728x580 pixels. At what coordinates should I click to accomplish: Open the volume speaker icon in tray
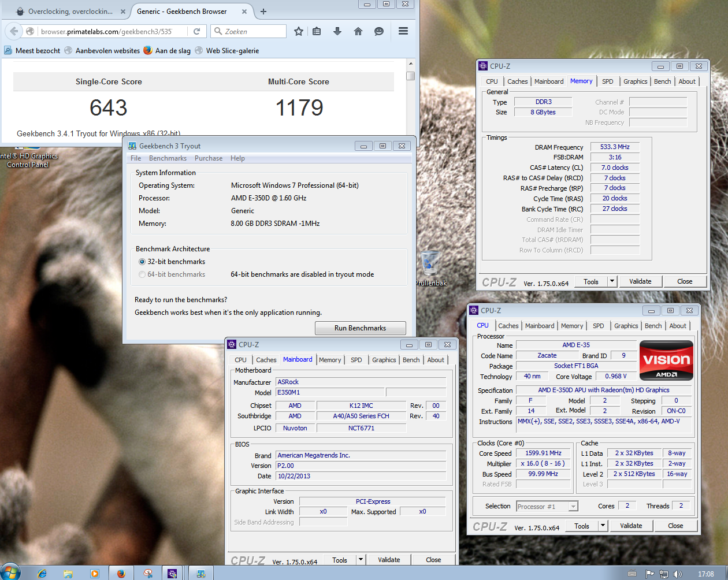click(x=677, y=574)
